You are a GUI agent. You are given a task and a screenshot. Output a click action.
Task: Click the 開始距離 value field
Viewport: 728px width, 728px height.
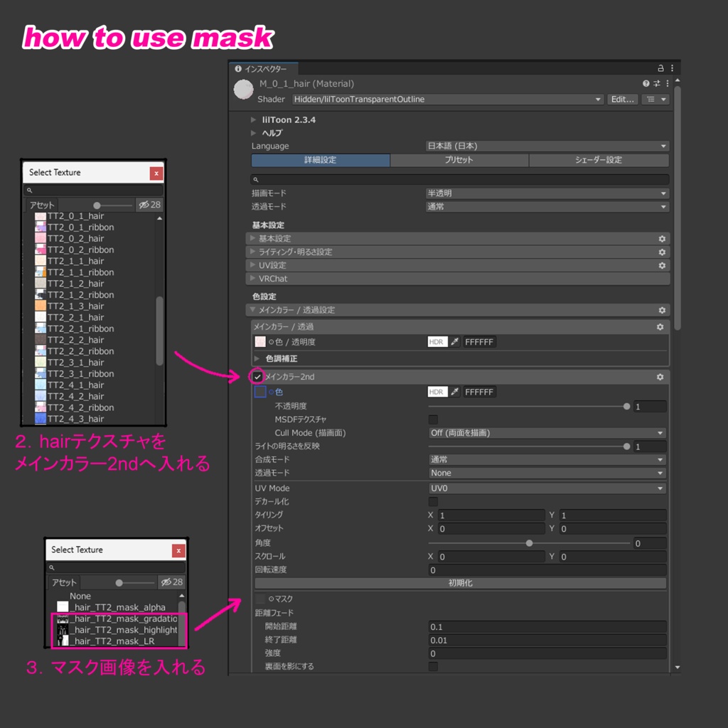click(x=547, y=627)
